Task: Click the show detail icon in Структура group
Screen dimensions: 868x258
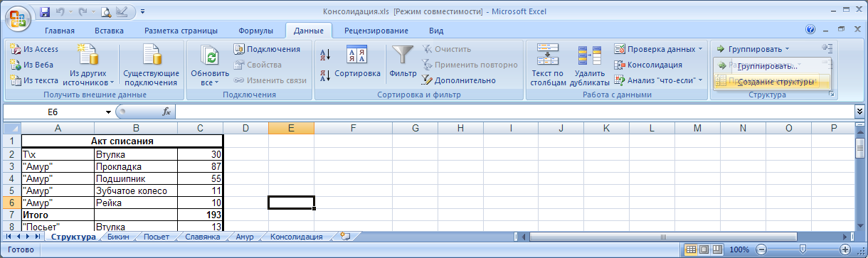Action: click(x=827, y=49)
